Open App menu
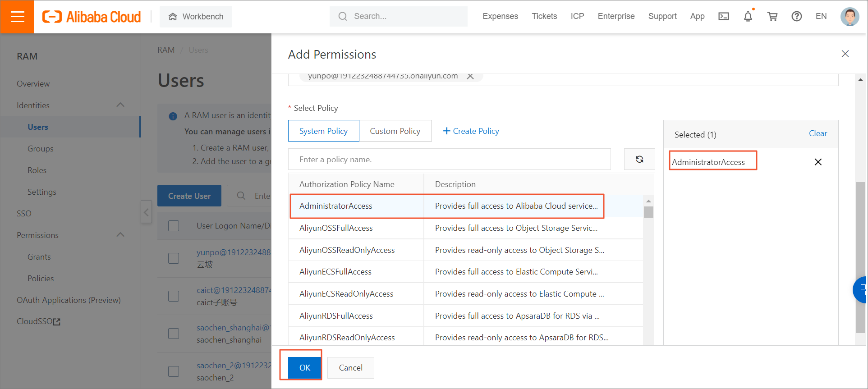The height and width of the screenshot is (389, 868). 697,16
